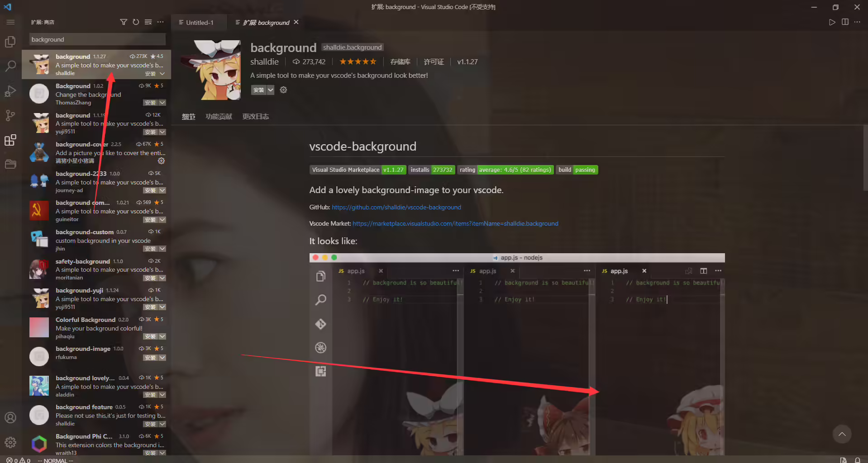Viewport: 868px width, 463px height.
Task: Open the GitHub vscode-background link
Action: (x=396, y=207)
